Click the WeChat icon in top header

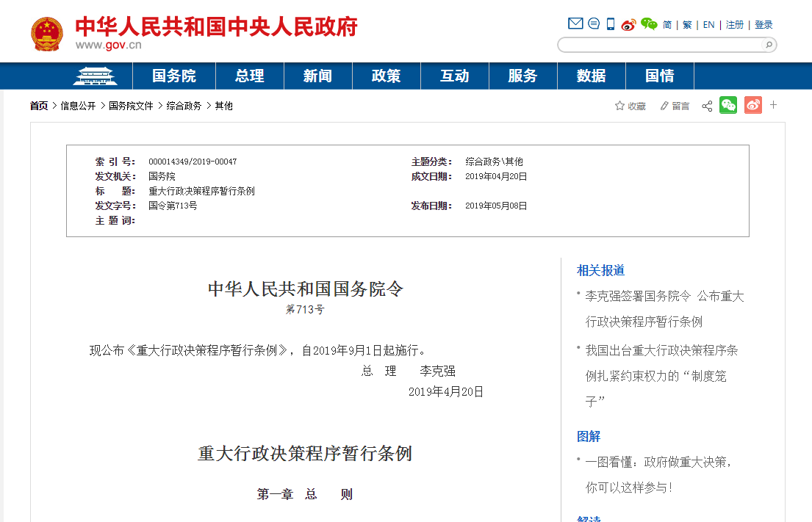649,24
